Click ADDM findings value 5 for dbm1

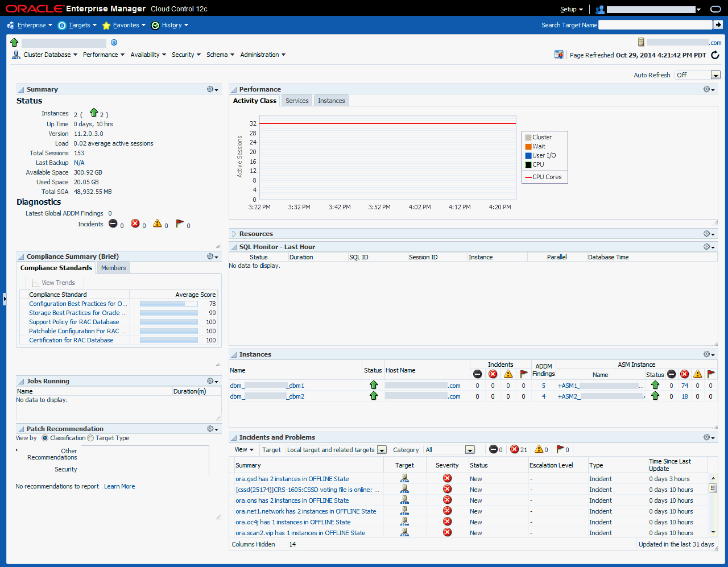(x=544, y=386)
